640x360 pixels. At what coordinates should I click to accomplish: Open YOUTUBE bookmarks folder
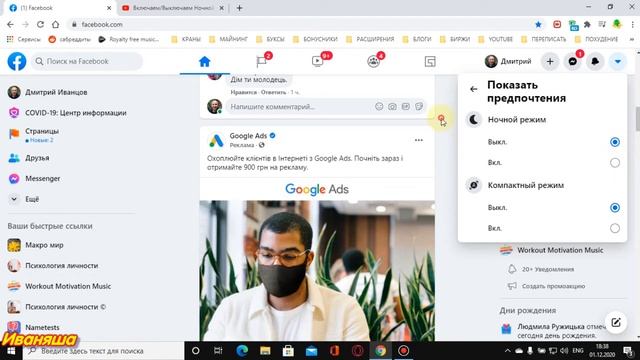pyautogui.click(x=496, y=39)
